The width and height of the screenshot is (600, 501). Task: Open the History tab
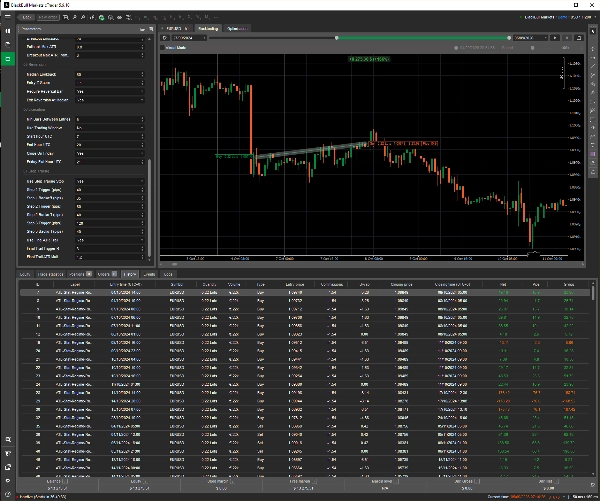pos(129,274)
